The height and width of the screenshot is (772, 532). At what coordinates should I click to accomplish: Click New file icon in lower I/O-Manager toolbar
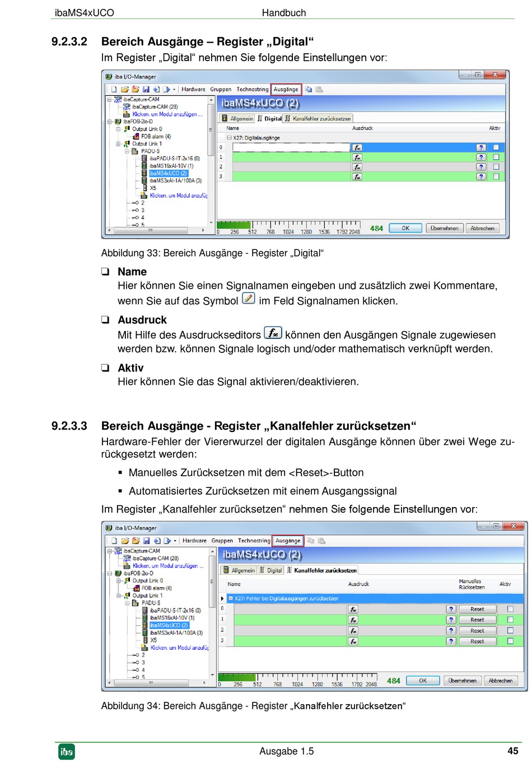(x=115, y=541)
